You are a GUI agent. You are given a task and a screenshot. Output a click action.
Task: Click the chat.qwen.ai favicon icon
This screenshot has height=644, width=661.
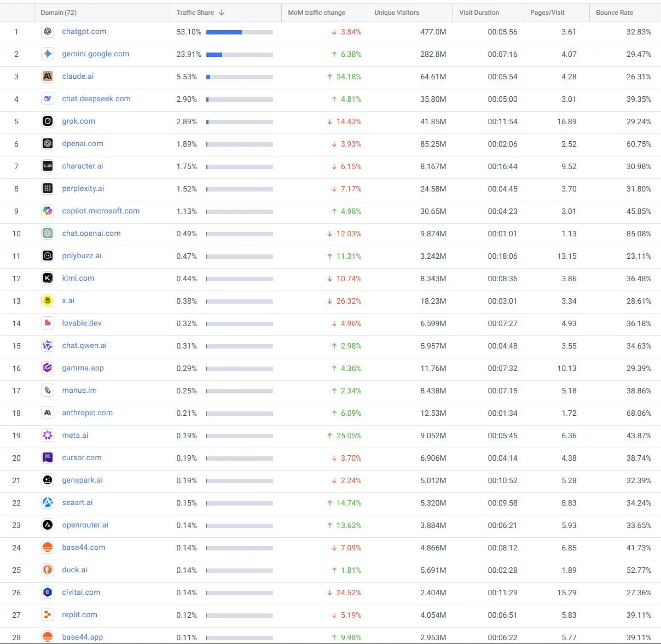(48, 346)
